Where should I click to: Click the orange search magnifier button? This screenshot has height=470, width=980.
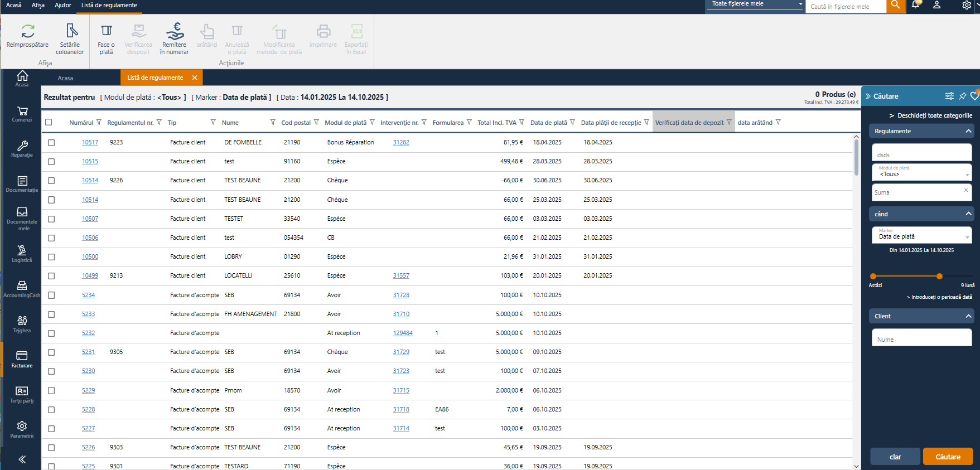click(x=896, y=6)
